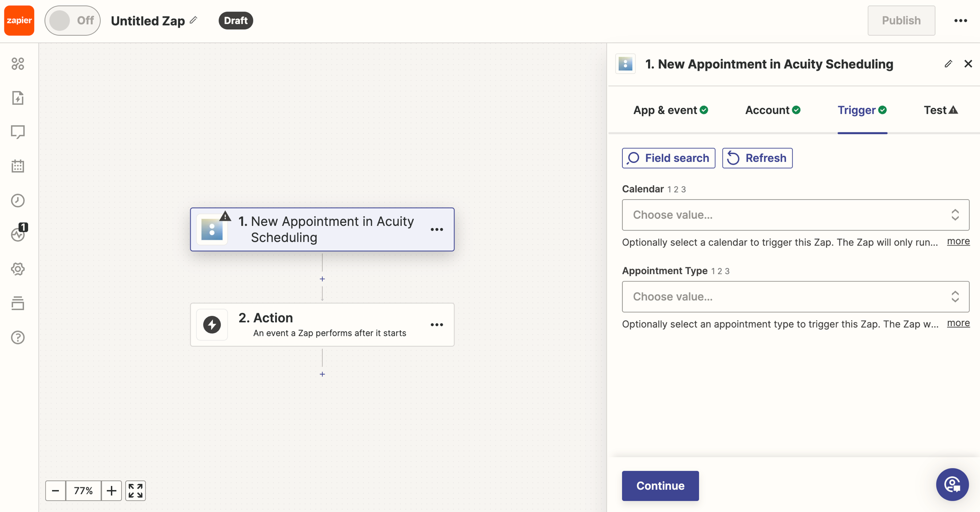Click the Refresh button
This screenshot has height=512, width=980.
pos(757,158)
